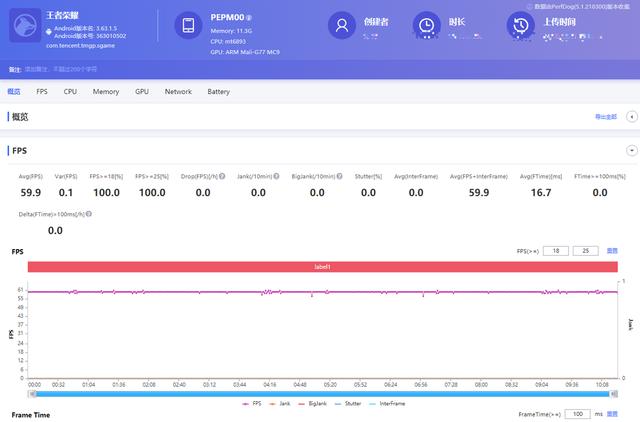This screenshot has width=640, height=422.
Task: Click the blue chart range slider bar
Action: click(x=322, y=394)
